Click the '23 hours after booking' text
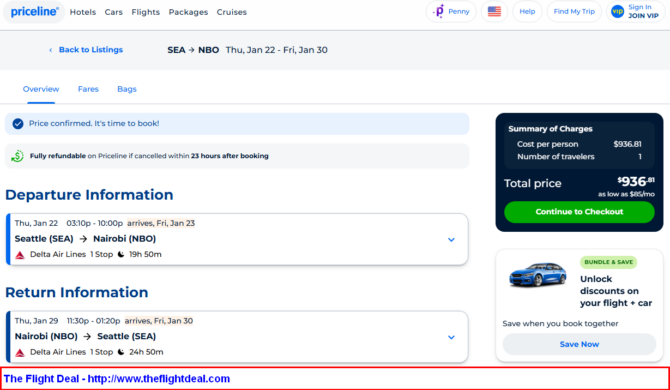Viewport: 670px width, 390px height. pyautogui.click(x=230, y=156)
